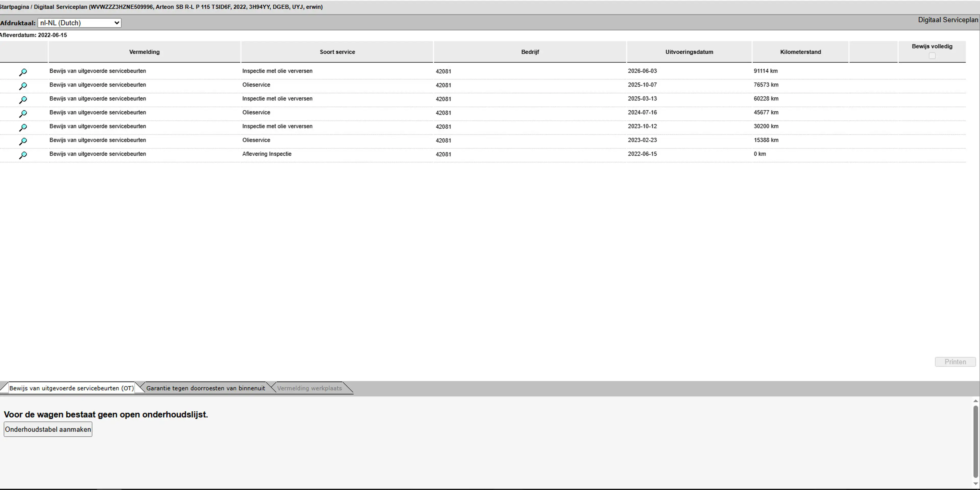Screen dimensions: 980x490
Task: Click the lower panel scrollbar down arrow
Action: point(975,484)
